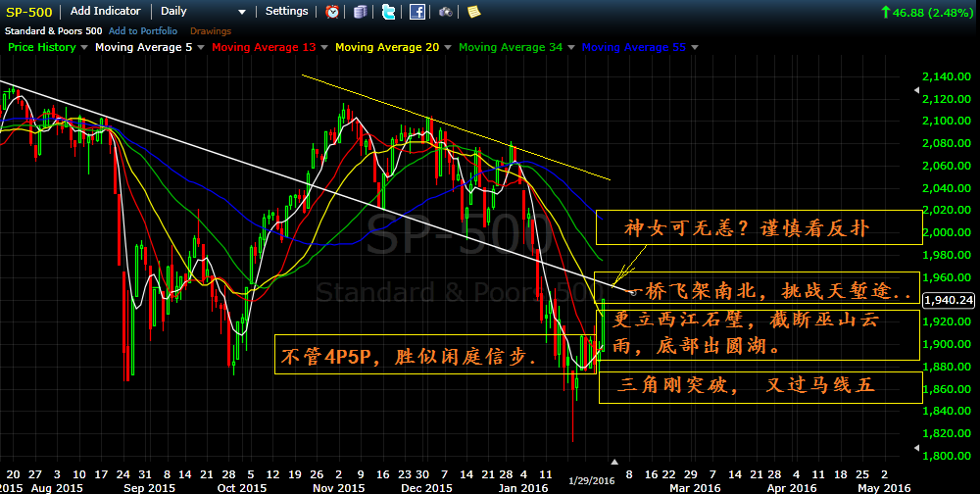Click the SP-500 ticker symbol
This screenshot has height=494, width=980.
pyautogui.click(x=28, y=12)
